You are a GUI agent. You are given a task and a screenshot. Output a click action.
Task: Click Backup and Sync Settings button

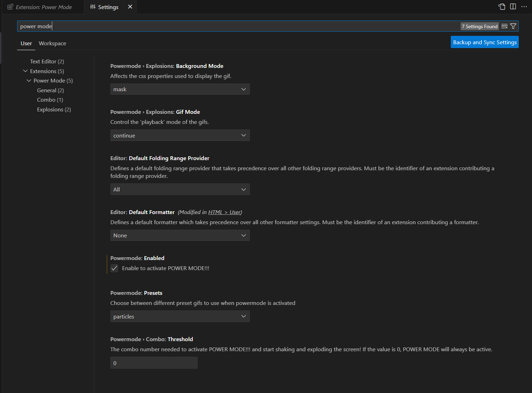point(485,42)
